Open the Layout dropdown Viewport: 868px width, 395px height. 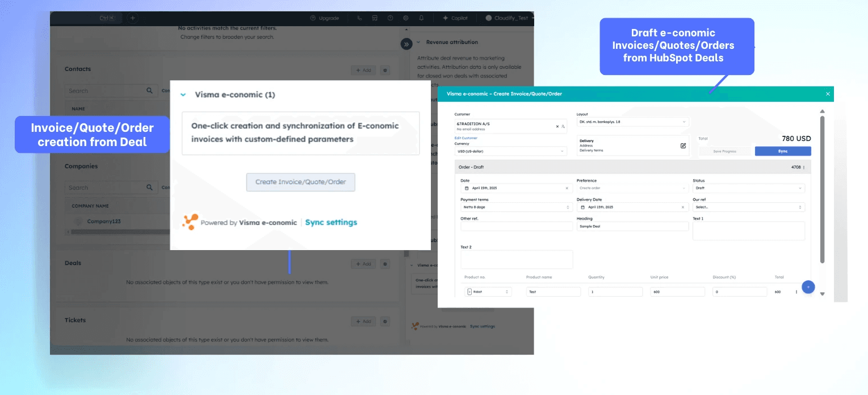[633, 122]
